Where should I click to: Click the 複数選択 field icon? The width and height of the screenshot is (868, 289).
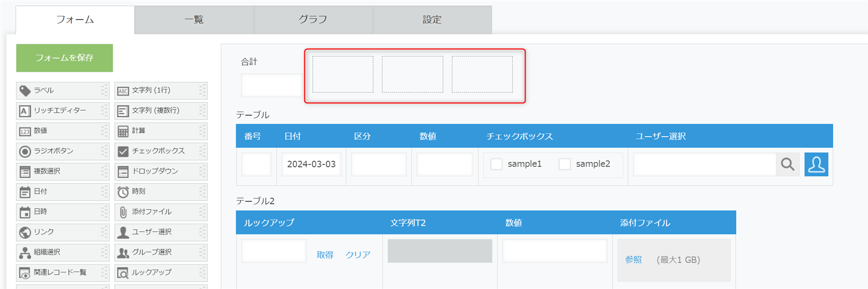[x=25, y=171]
